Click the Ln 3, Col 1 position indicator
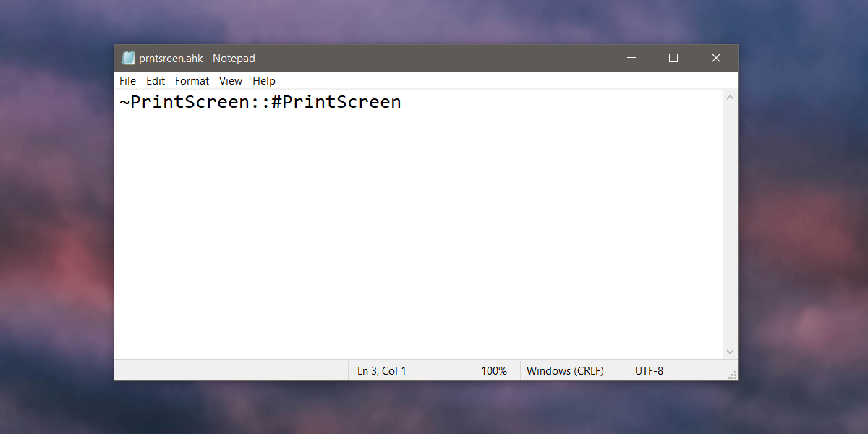The height and width of the screenshot is (434, 868). [x=381, y=370]
